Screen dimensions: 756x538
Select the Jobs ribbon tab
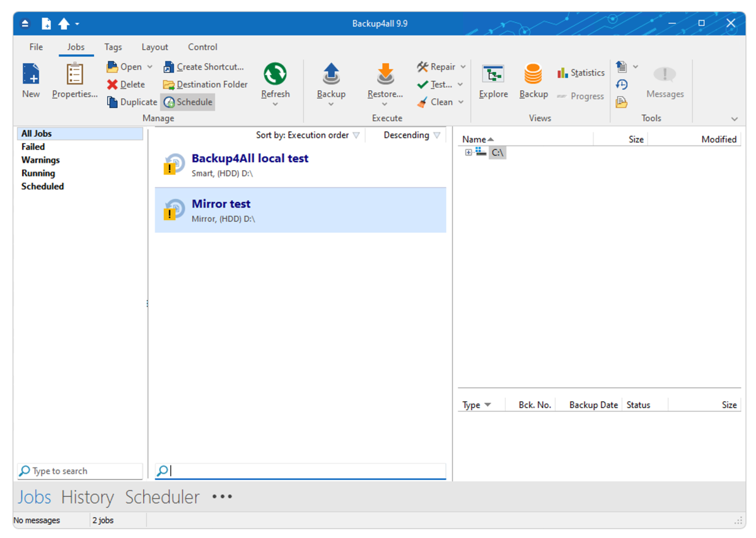[76, 47]
